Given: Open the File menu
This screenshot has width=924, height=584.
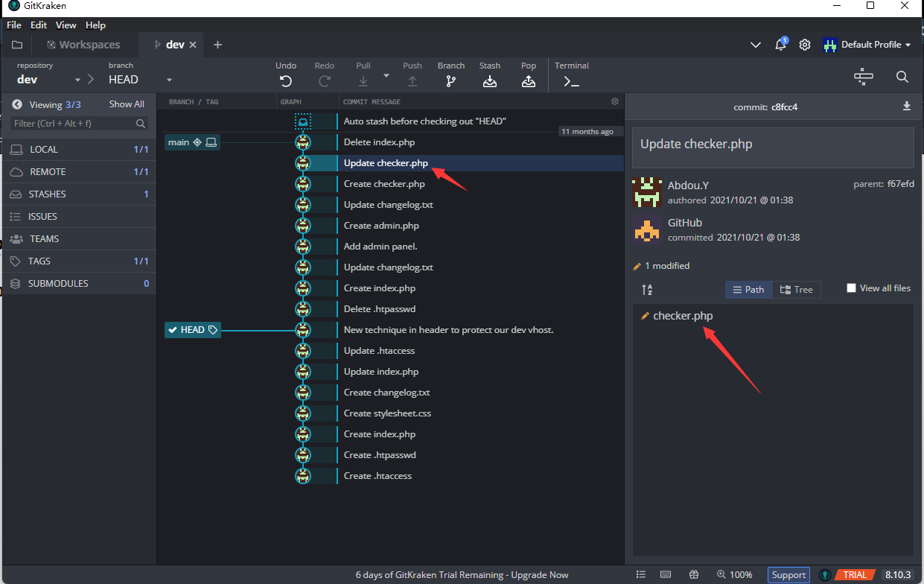Looking at the screenshot, I should click(14, 25).
